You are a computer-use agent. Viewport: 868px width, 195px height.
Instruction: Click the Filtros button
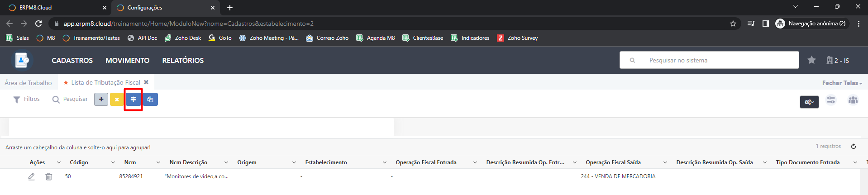tap(27, 99)
